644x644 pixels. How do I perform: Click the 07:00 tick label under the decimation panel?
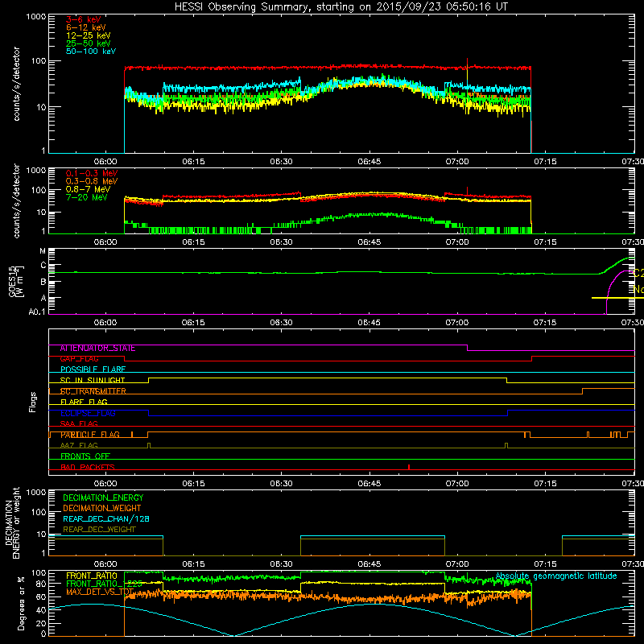coord(457,564)
